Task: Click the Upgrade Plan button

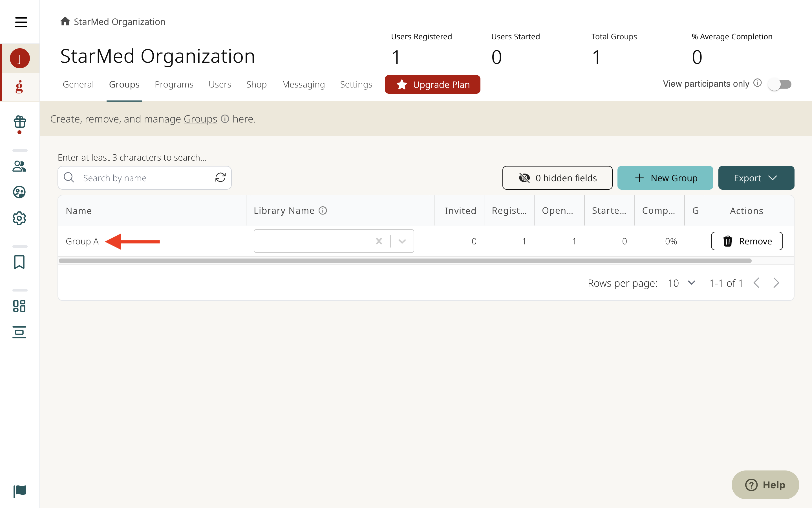Action: tap(433, 84)
